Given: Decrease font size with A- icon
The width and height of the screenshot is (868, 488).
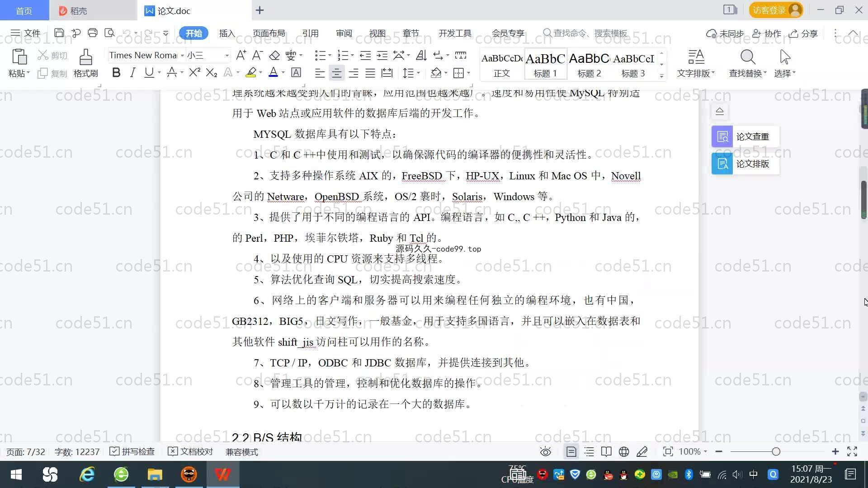Looking at the screenshot, I should pyautogui.click(x=257, y=55).
